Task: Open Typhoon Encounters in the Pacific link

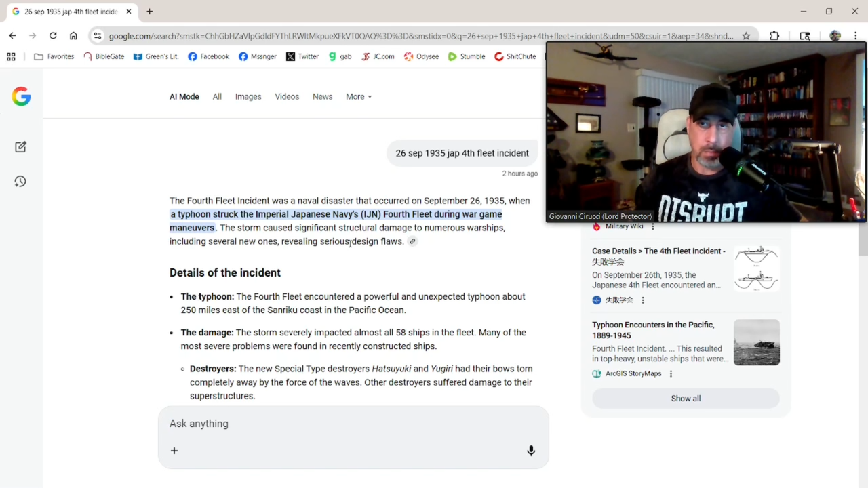Action: (x=653, y=330)
